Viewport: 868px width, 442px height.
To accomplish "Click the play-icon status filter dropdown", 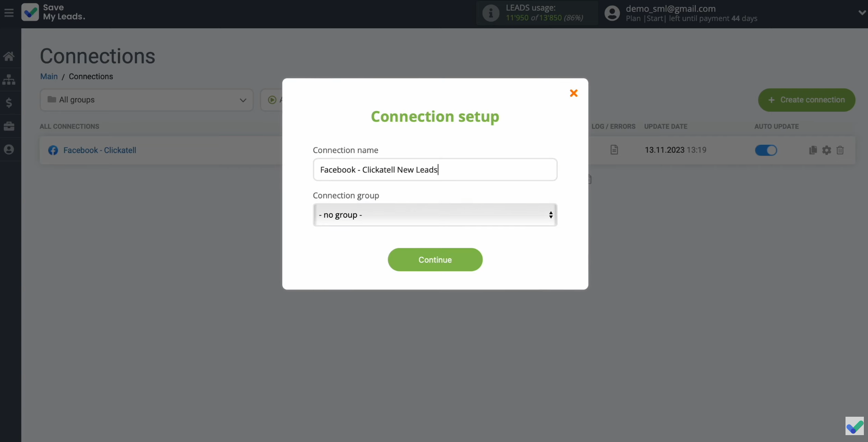I will point(272,100).
